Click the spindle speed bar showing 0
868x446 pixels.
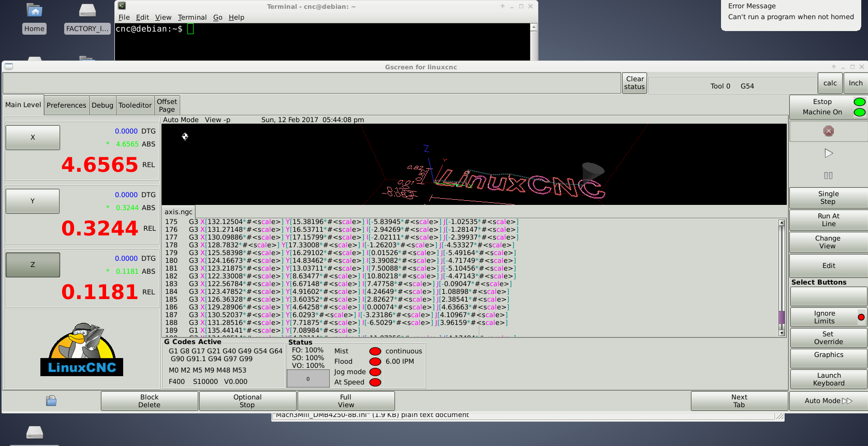click(x=308, y=379)
